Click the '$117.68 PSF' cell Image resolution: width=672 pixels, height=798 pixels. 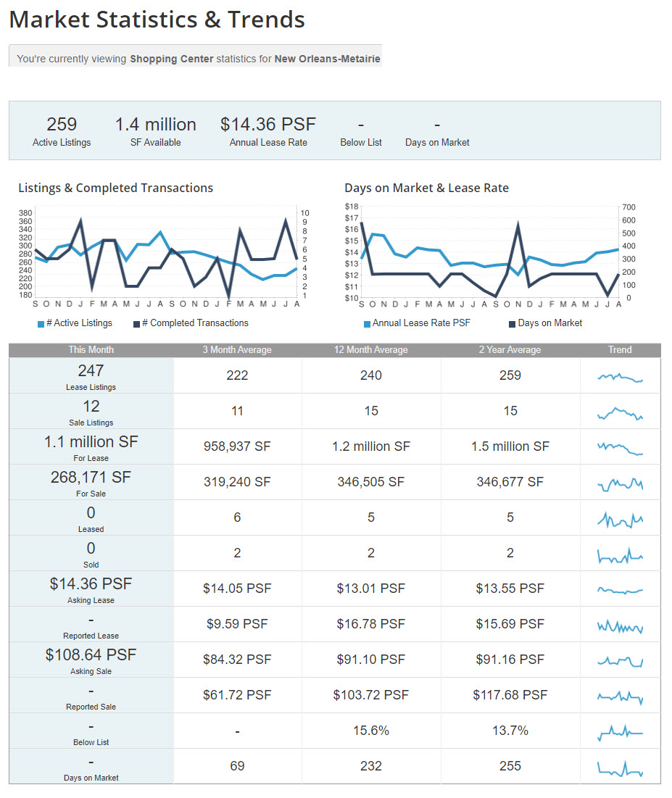coord(510,695)
